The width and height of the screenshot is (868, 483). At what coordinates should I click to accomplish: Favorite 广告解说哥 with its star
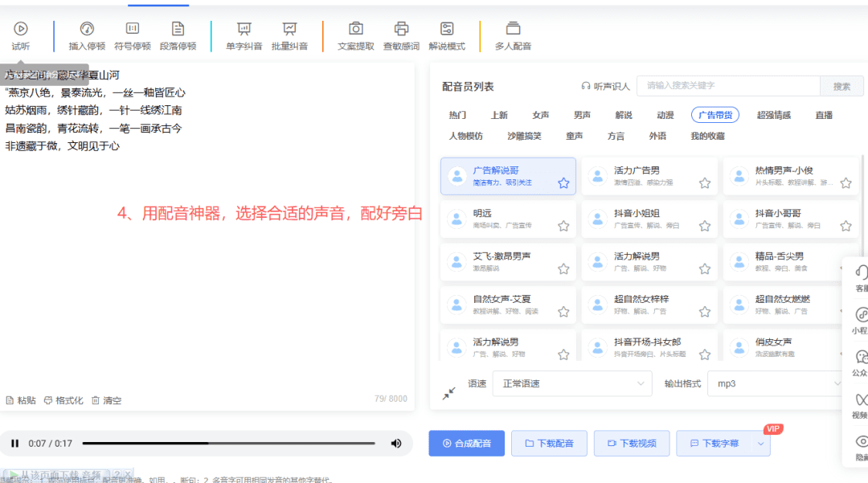pos(563,183)
